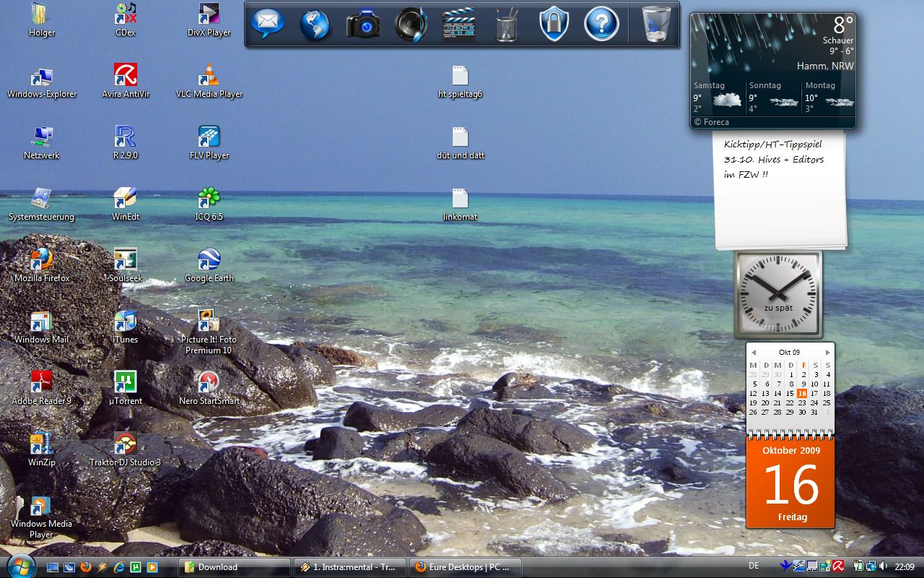Screen dimensions: 924x578
Task: Go to previous month in calendar gadget
Action: coord(753,353)
